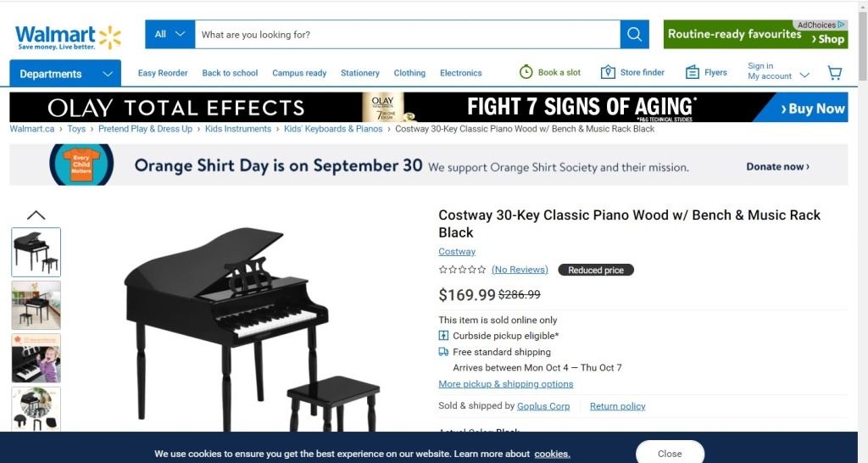The width and height of the screenshot is (868, 463).
Task: Select the first piano thumbnail
Action: 36,252
